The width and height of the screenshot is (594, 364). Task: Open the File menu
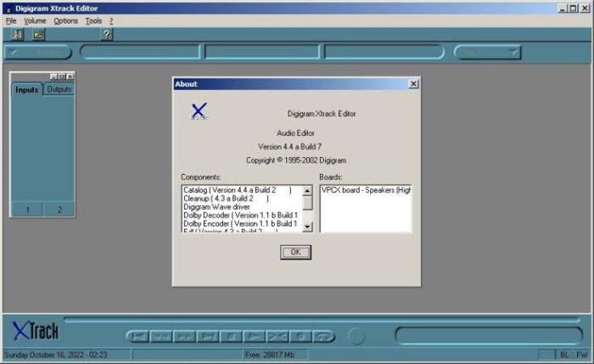coord(11,20)
